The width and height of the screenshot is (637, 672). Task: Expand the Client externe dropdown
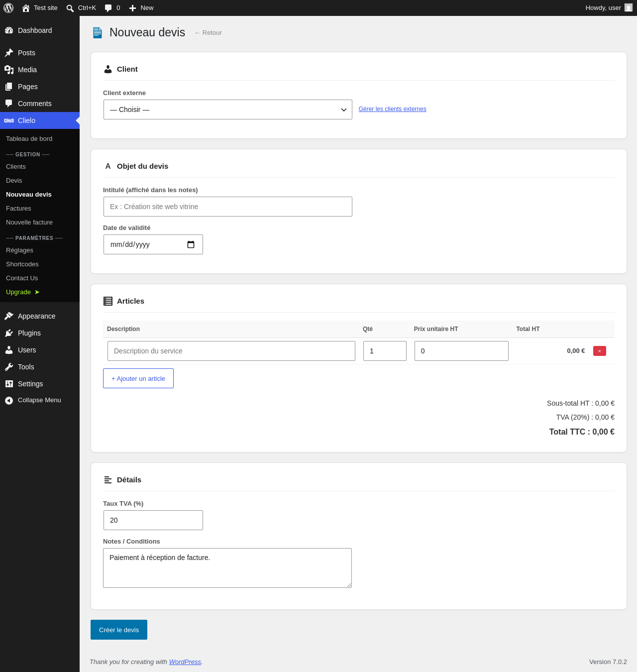[x=228, y=110]
